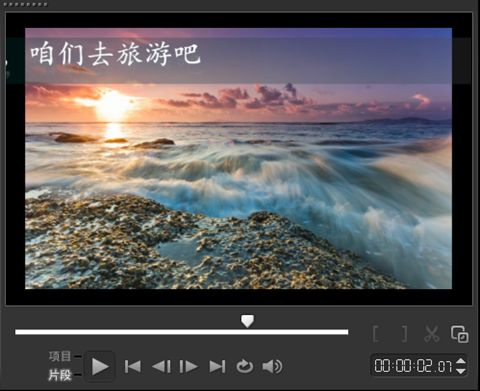Set the Mark-in left bracket
This screenshot has height=391, width=480.
point(376,334)
